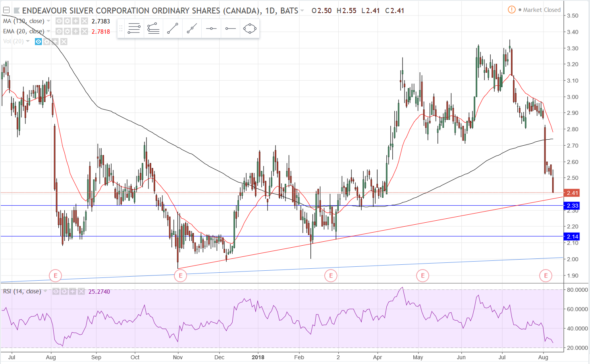Click the EMA value 2.7818
The image size is (590, 364).
tap(101, 32)
